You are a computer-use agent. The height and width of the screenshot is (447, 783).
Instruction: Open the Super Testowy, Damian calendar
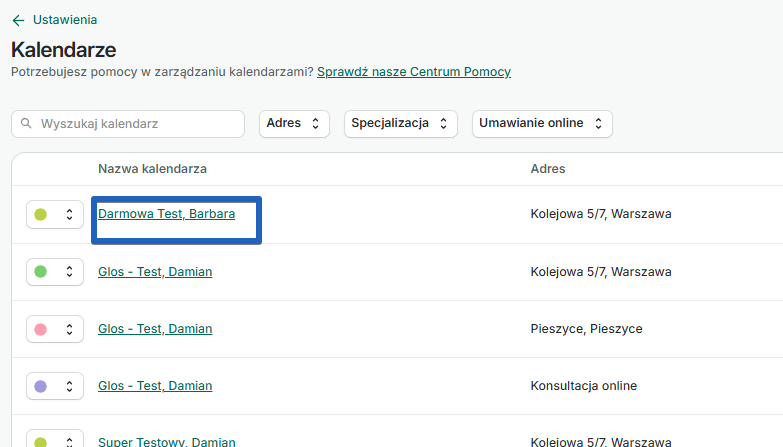pyautogui.click(x=166, y=441)
